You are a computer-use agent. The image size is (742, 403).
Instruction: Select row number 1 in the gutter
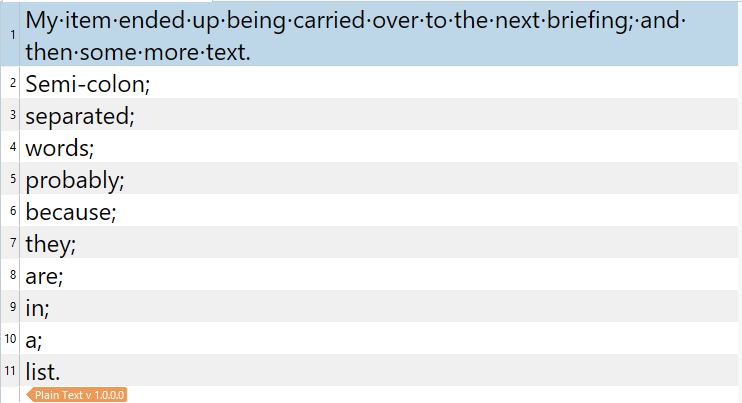[12, 36]
